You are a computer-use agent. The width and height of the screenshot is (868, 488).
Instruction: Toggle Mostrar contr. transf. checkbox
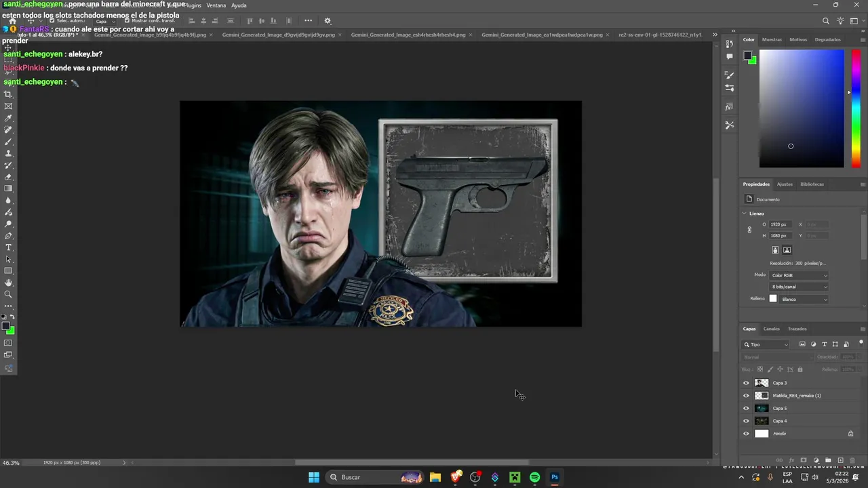(126, 21)
